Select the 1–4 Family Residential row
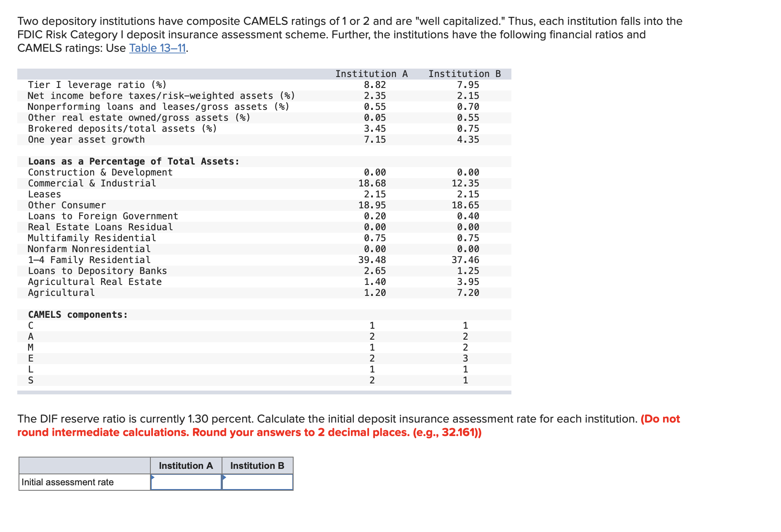The height and width of the screenshot is (532, 781). 89,260
